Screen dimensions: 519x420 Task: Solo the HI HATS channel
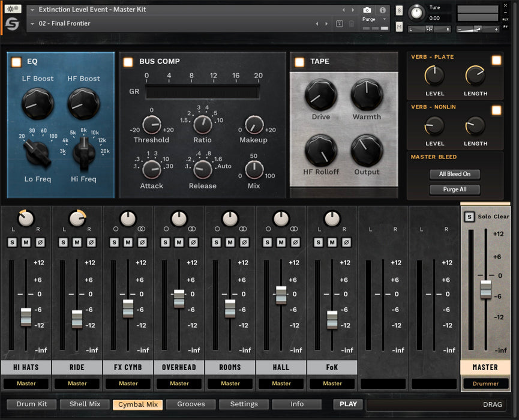click(12, 242)
